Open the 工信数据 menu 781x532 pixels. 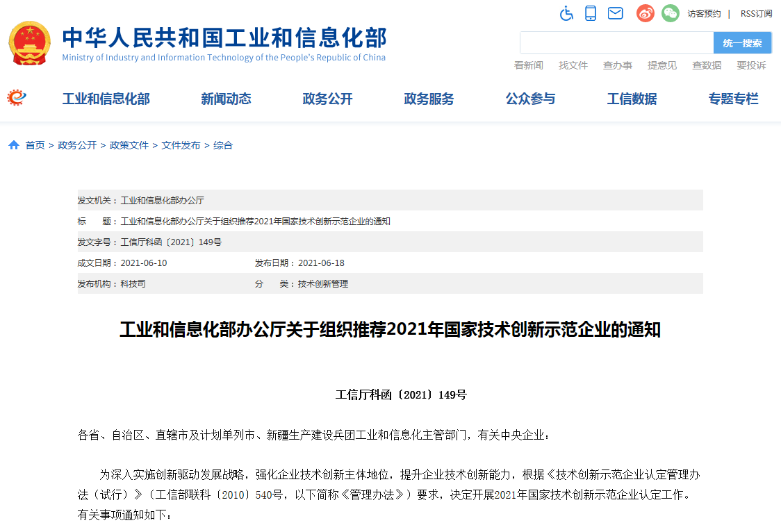click(632, 99)
